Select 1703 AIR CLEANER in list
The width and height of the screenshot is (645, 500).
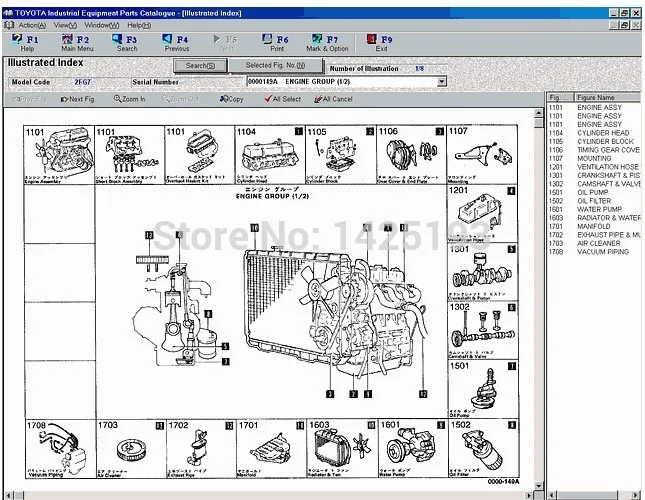[594, 243]
